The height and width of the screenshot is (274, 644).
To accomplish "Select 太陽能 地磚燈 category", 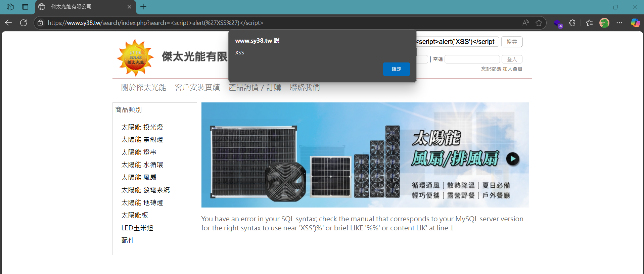I will pyautogui.click(x=142, y=203).
